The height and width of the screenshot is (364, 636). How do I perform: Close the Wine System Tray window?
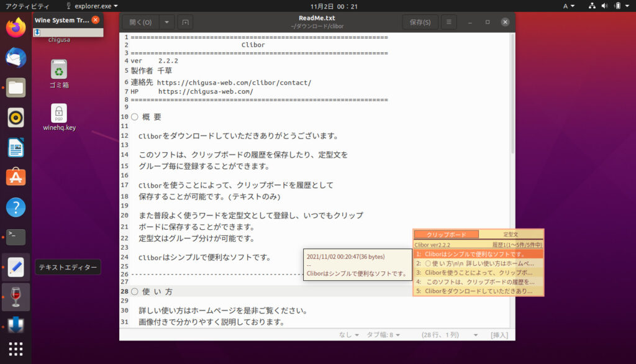tap(96, 20)
